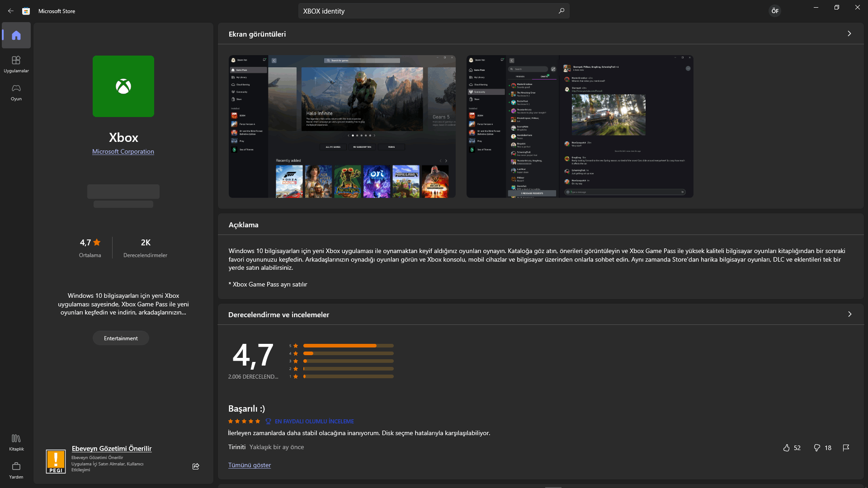Toggle thumbs up on Tiriniti review
The width and height of the screenshot is (868, 488).
click(786, 447)
